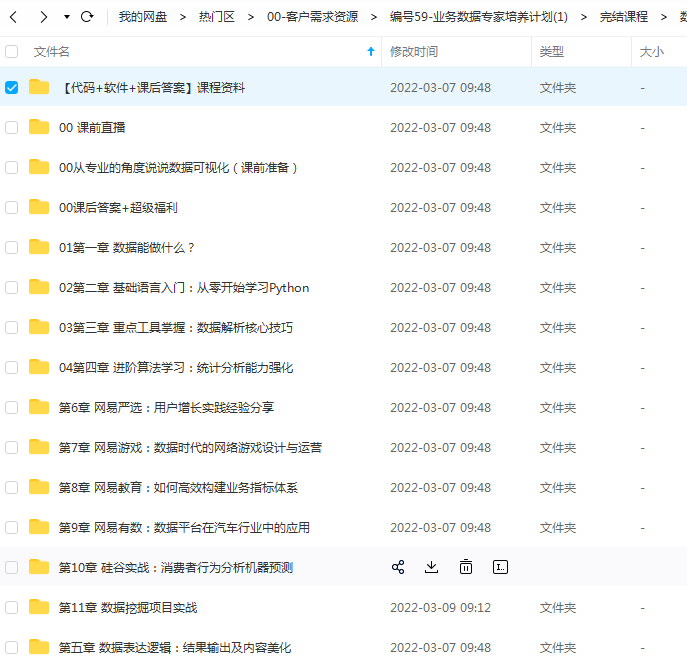The image size is (687, 665).
Task: Open folder 第8章 网易教育：如何高效构建业务指标体系
Action: click(x=178, y=488)
